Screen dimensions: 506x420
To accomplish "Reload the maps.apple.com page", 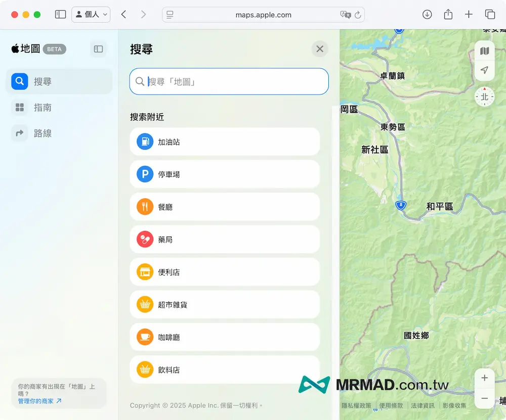I will pyautogui.click(x=358, y=15).
